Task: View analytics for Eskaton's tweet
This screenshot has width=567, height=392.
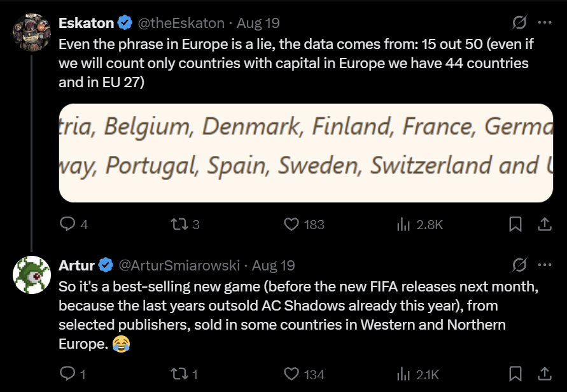Action: [403, 224]
